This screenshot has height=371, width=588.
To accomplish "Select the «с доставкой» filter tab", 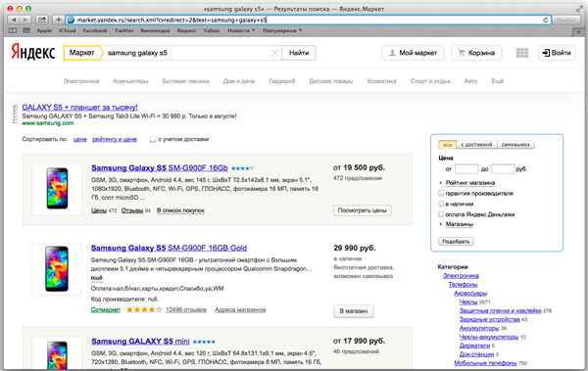I will 476,145.
